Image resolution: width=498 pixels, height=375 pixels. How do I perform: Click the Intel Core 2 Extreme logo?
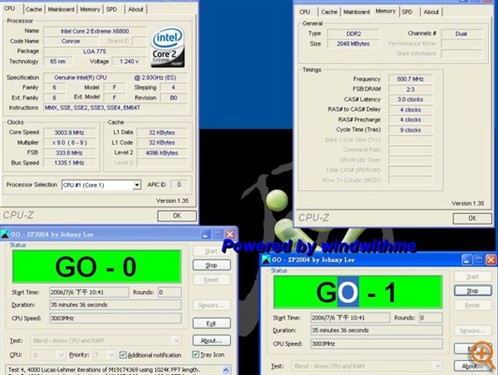point(168,47)
